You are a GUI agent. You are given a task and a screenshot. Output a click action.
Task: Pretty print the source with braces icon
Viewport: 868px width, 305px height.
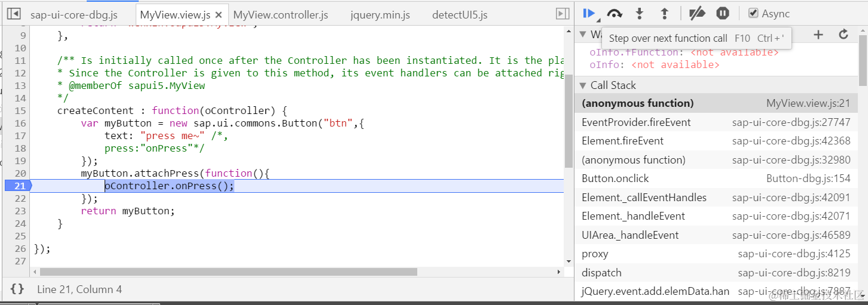[17, 289]
